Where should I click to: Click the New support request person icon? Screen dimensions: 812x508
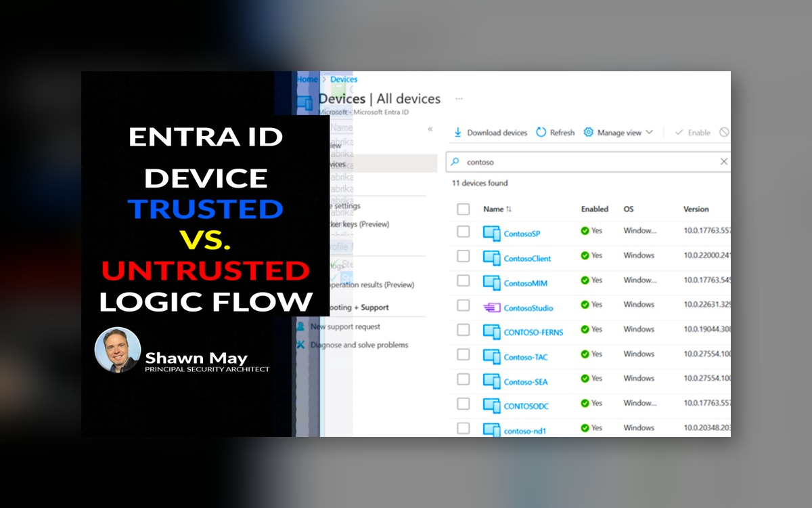pyautogui.click(x=300, y=326)
